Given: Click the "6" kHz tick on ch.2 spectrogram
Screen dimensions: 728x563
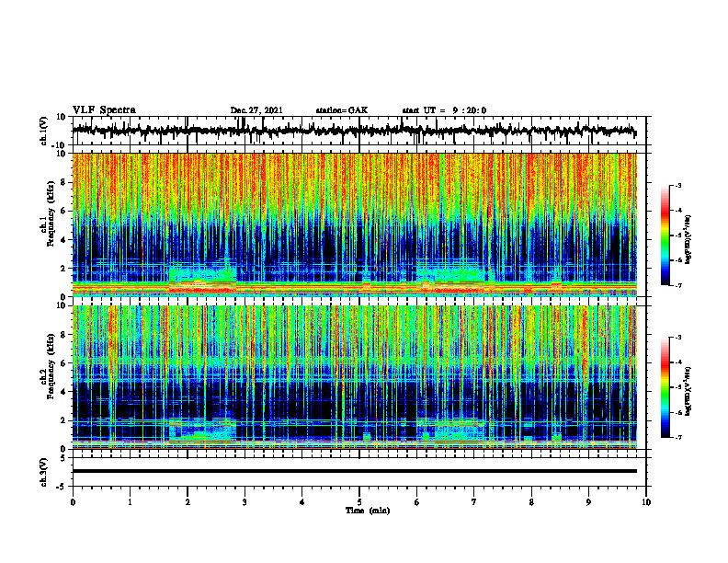Looking at the screenshot, I should [63, 363].
